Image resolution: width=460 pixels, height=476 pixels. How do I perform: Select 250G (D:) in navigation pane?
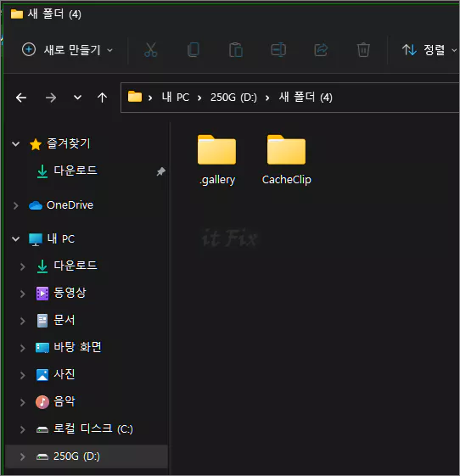tap(76, 456)
